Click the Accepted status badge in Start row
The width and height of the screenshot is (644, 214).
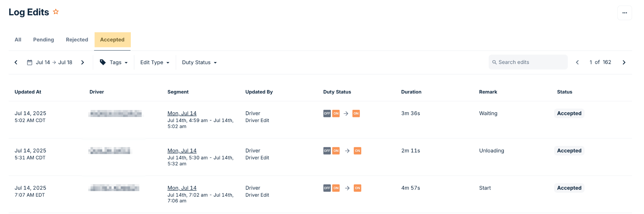[x=569, y=188]
